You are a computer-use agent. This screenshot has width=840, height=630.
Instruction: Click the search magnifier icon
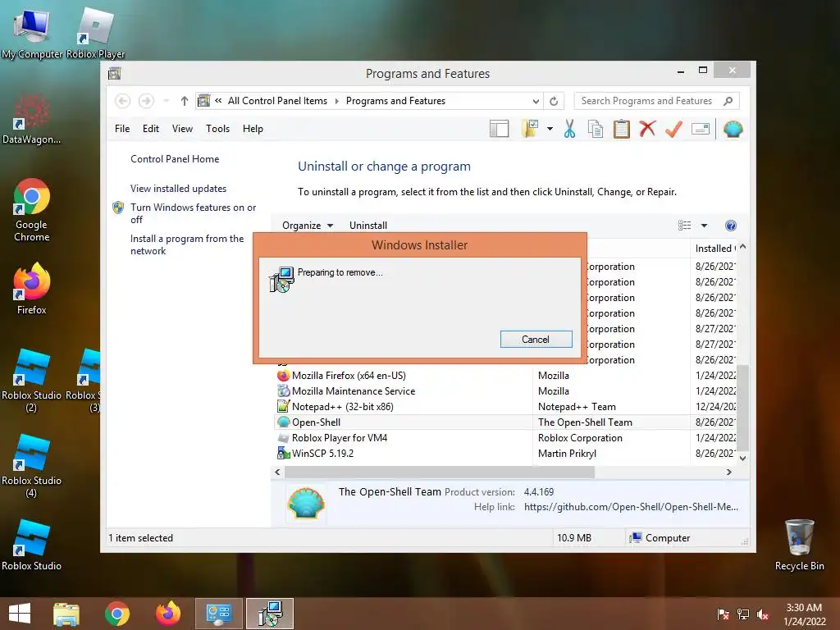point(728,101)
